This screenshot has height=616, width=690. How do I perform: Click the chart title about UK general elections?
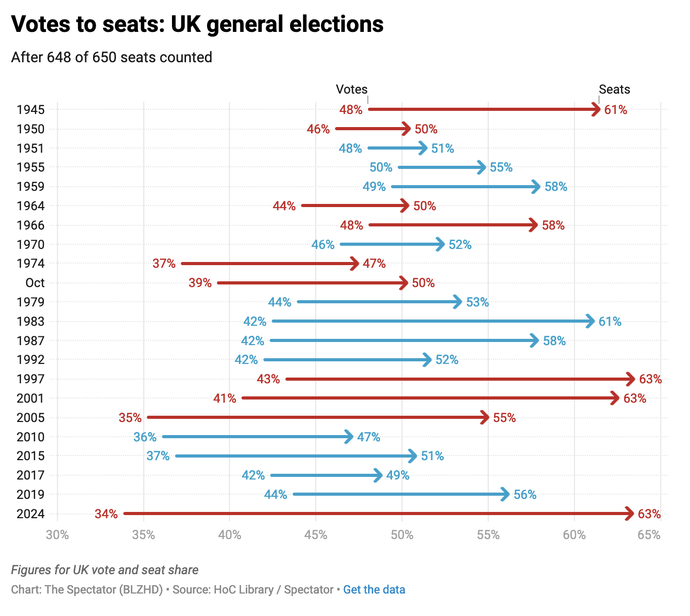click(x=197, y=24)
